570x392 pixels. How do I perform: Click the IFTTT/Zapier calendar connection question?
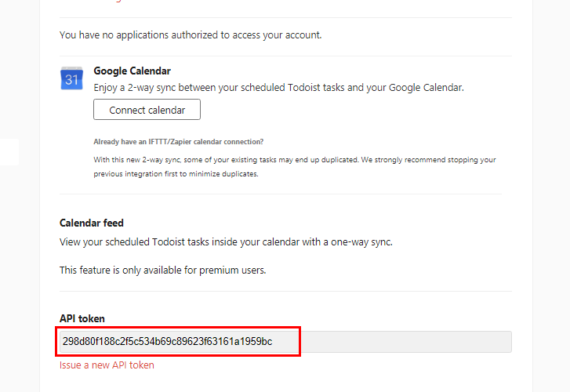(x=179, y=142)
